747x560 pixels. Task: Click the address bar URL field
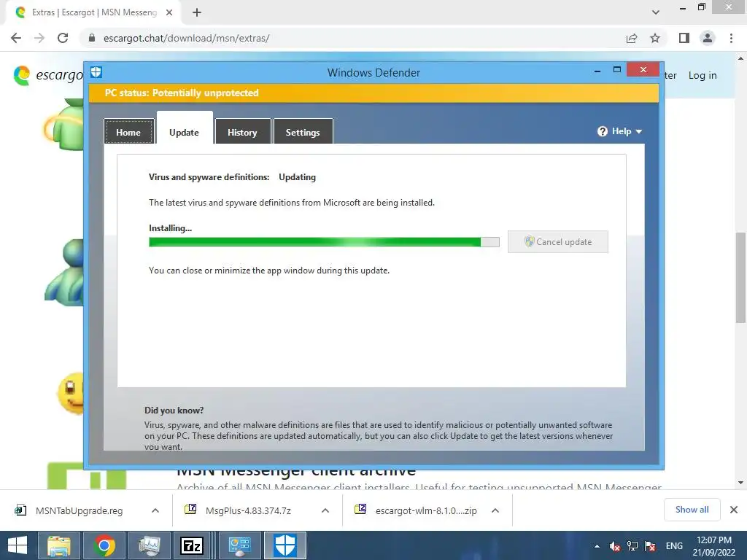click(352, 38)
